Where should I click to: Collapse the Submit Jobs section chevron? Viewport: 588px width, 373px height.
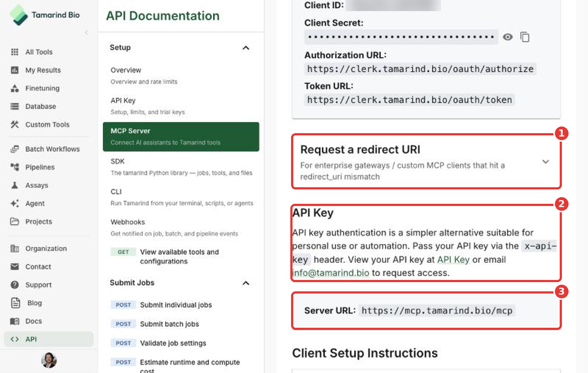[x=246, y=283]
